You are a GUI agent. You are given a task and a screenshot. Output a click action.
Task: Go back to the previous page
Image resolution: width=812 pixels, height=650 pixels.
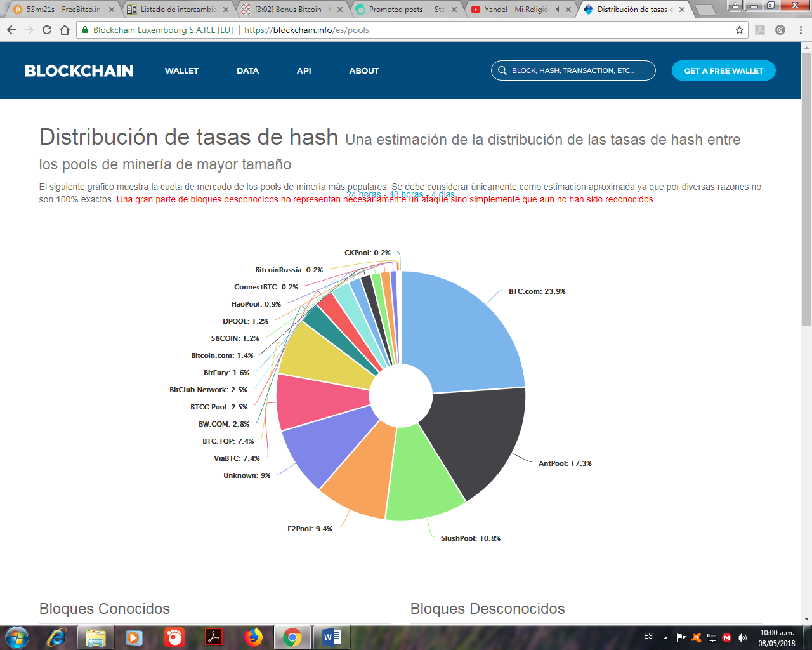11,30
